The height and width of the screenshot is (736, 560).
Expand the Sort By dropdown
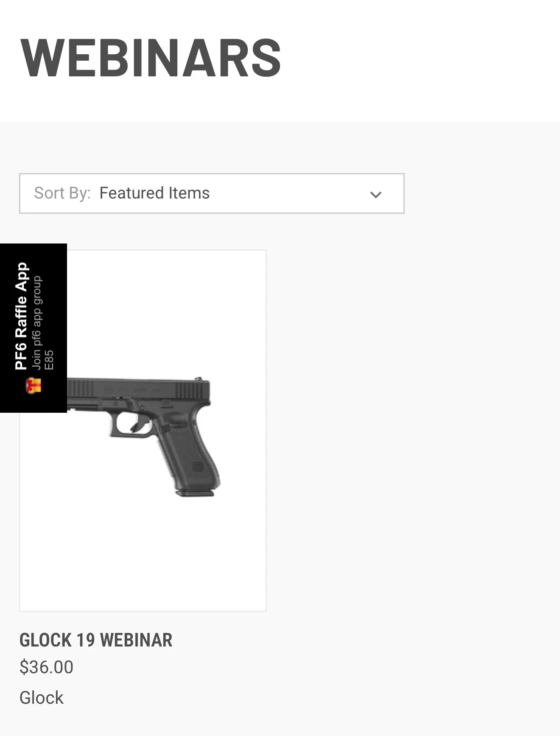pos(212,193)
